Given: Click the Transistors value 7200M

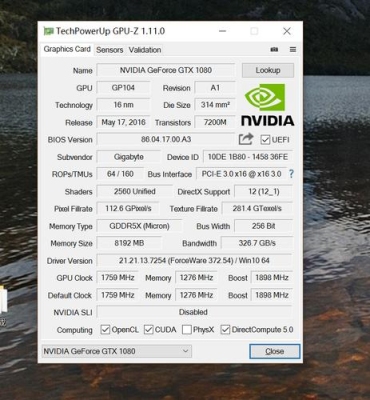Looking at the screenshot, I should [x=215, y=122].
